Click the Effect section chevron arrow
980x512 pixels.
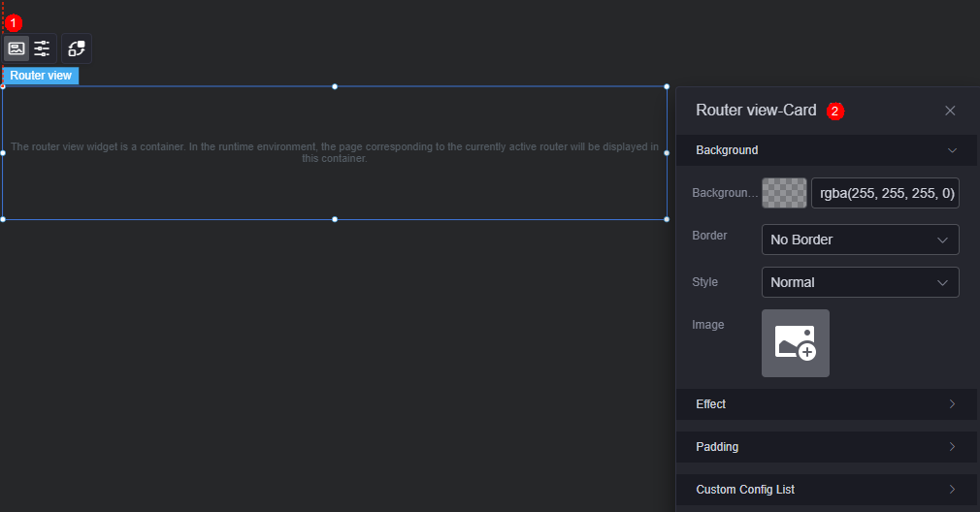tap(952, 404)
